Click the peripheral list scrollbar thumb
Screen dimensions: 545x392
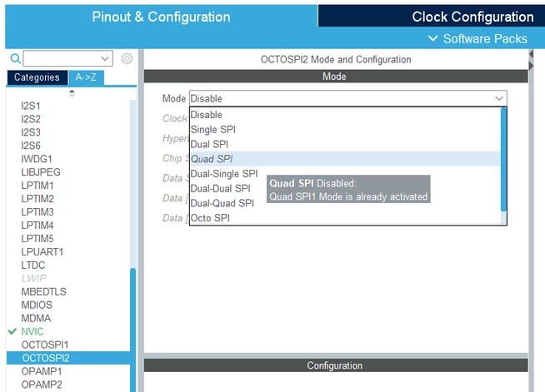pos(132,330)
